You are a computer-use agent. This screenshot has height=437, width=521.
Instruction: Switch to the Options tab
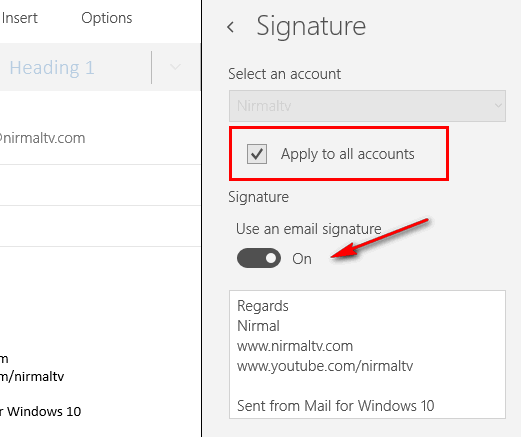coord(107,18)
